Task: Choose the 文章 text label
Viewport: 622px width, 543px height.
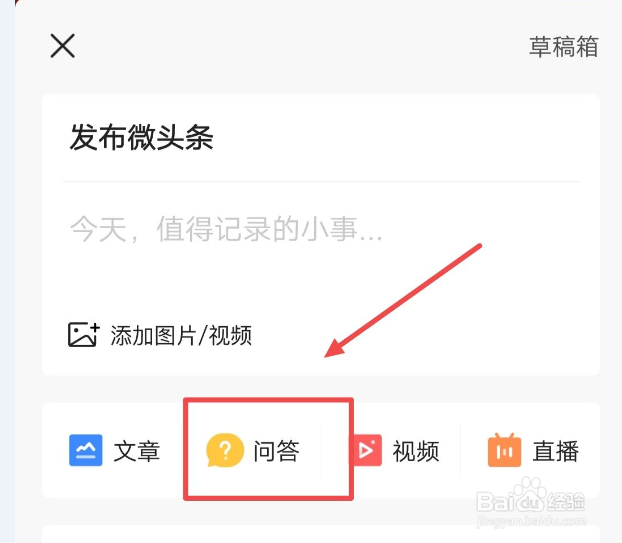Action: pyautogui.click(x=137, y=451)
